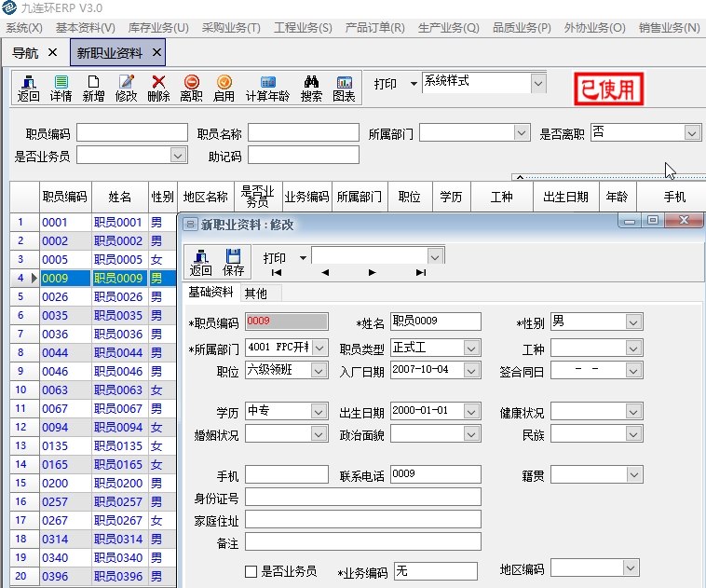Expand the 婚姻状况 dropdown
Screen dimensions: 706x588
(x=319, y=434)
